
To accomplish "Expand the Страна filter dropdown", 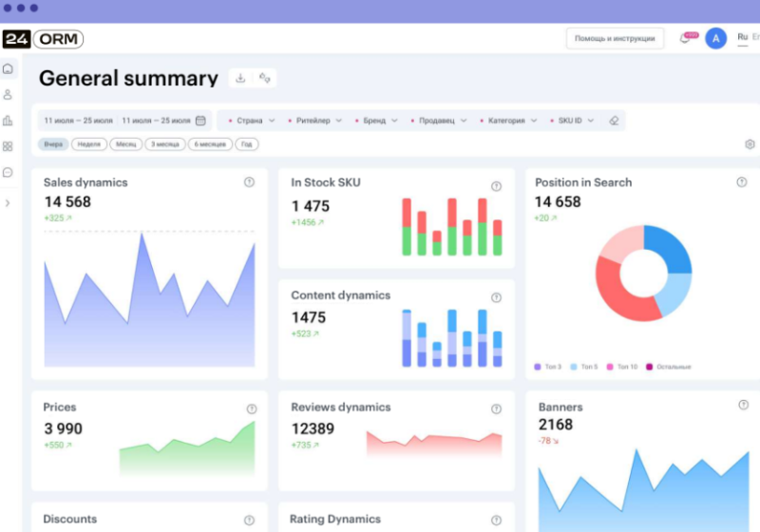I will pos(252,121).
